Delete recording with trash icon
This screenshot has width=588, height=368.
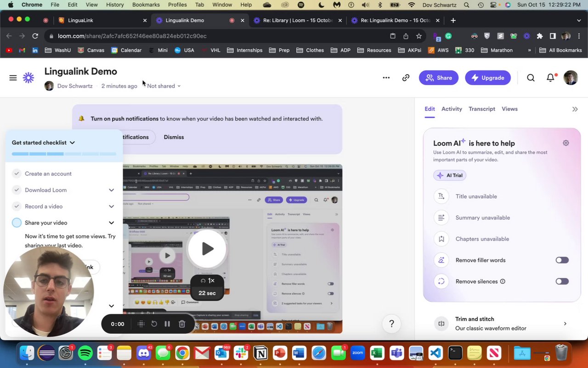point(182,324)
